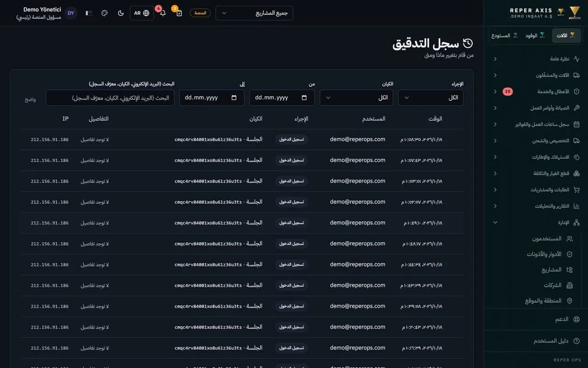588x368 pixels.
Task: Click the cart icon beside الطلبات والمشتريات
Action: 577,190
